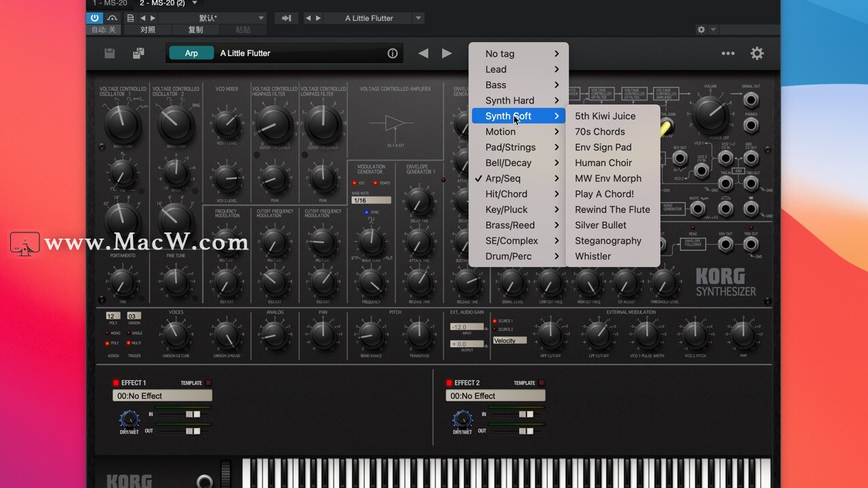This screenshot has height=488, width=868.
Task: Switch to the 1 - MS-20 tab
Action: tap(110, 3)
